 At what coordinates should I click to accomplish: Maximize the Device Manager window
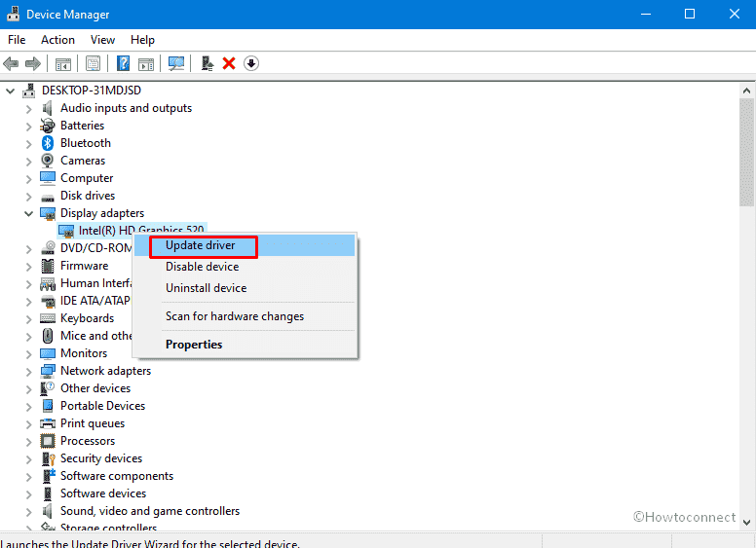690,14
